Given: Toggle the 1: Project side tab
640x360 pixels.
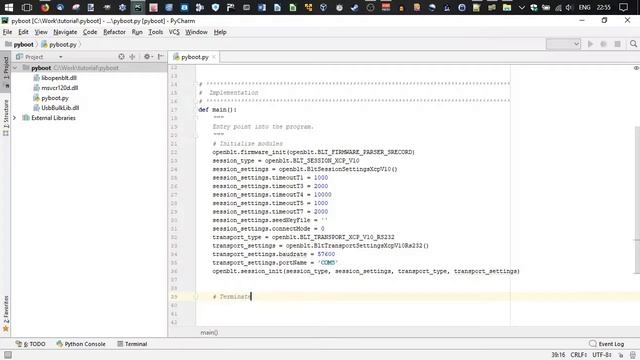Looking at the screenshot, I should pyautogui.click(x=6, y=71).
